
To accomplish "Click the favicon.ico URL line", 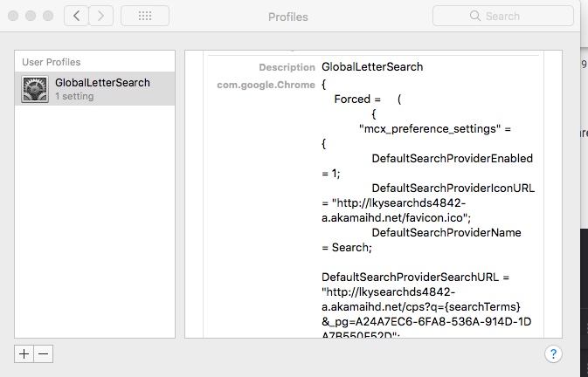I will tap(397, 217).
